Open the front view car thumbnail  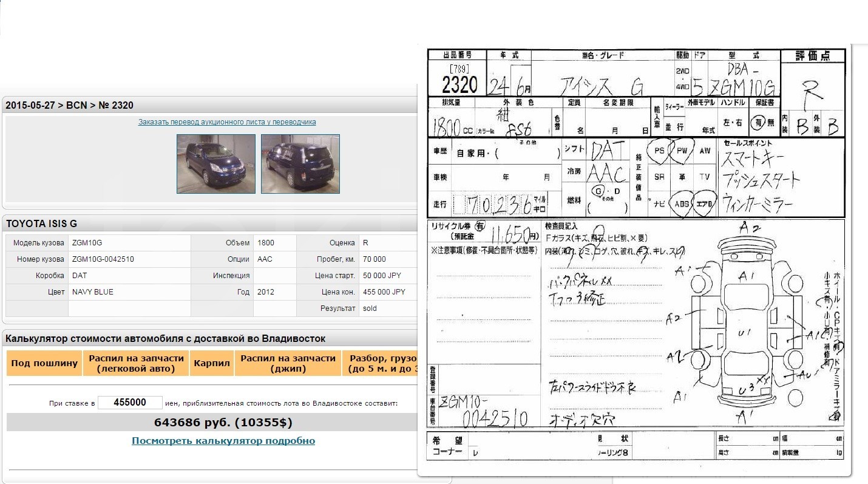(x=216, y=164)
